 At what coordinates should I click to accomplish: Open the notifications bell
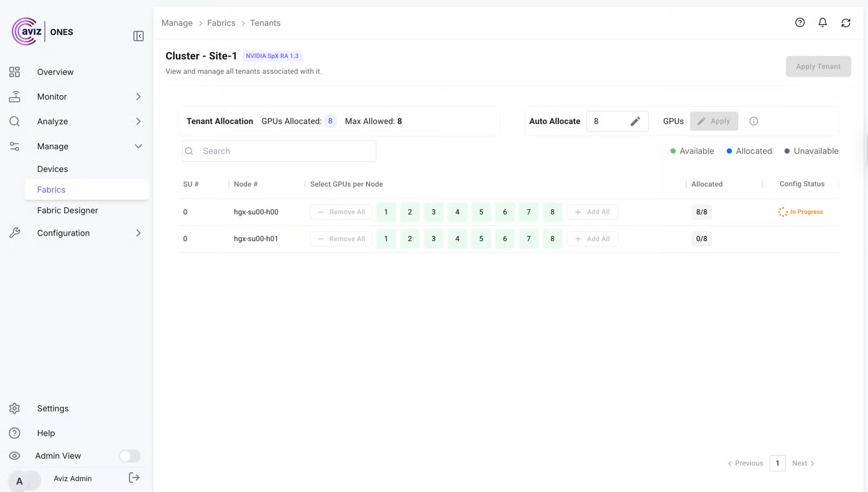point(822,23)
